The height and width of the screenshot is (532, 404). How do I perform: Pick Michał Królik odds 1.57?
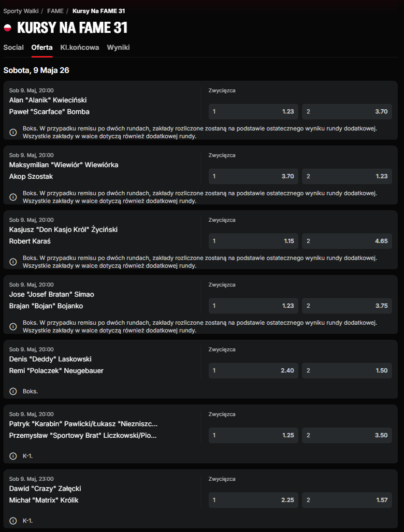coord(347,500)
